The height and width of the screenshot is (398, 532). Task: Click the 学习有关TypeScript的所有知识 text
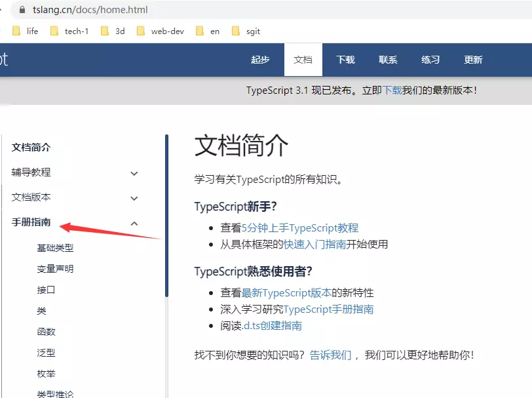(268, 179)
